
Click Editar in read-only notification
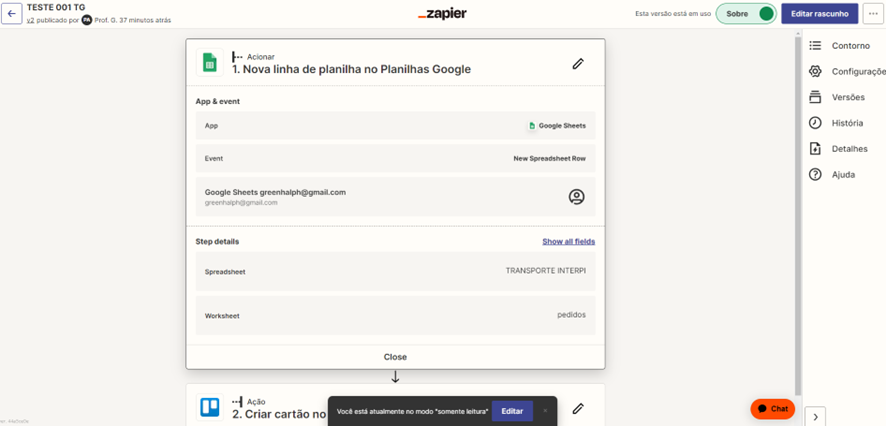tap(512, 411)
